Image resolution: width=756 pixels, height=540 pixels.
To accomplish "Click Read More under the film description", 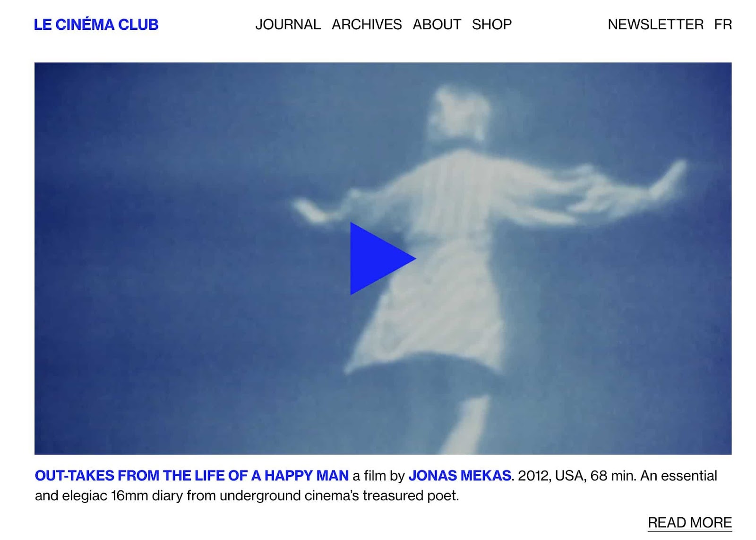I will pos(689,523).
